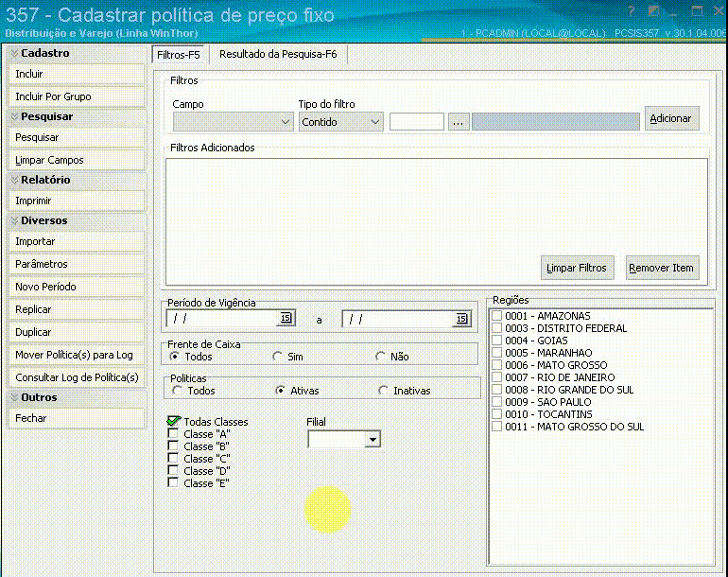Click Replicar option

[77, 309]
